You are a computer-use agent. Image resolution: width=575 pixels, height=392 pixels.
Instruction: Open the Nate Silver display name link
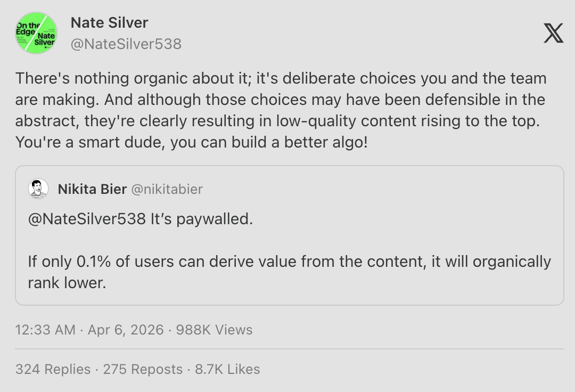109,23
